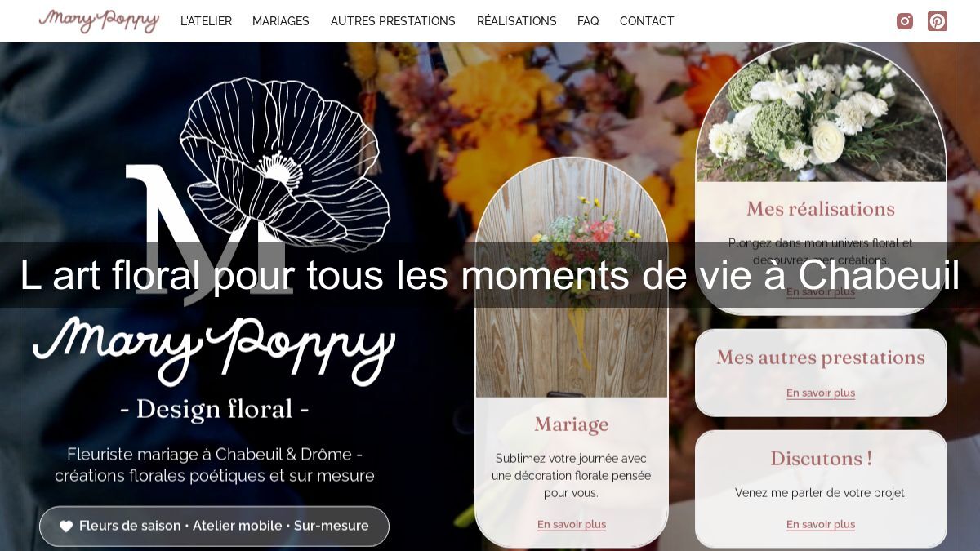
Task: Click the large poppy flower logo illustration
Action: (258, 192)
